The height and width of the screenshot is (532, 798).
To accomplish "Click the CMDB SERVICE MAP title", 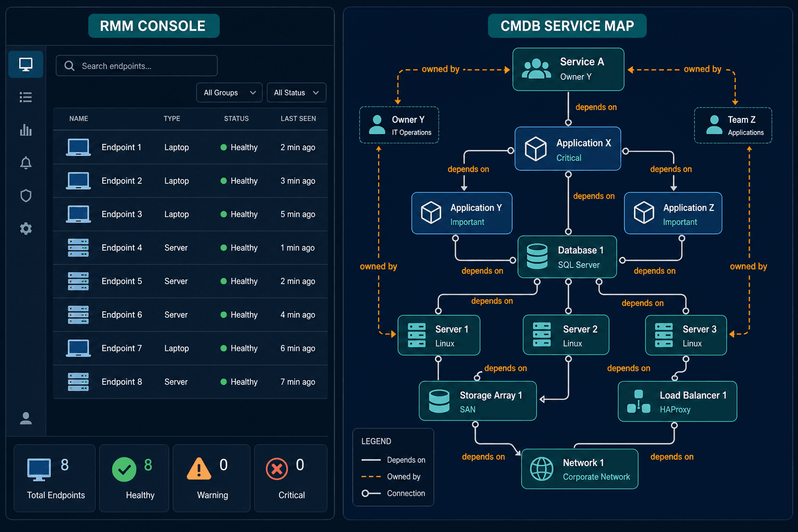I will [x=567, y=26].
